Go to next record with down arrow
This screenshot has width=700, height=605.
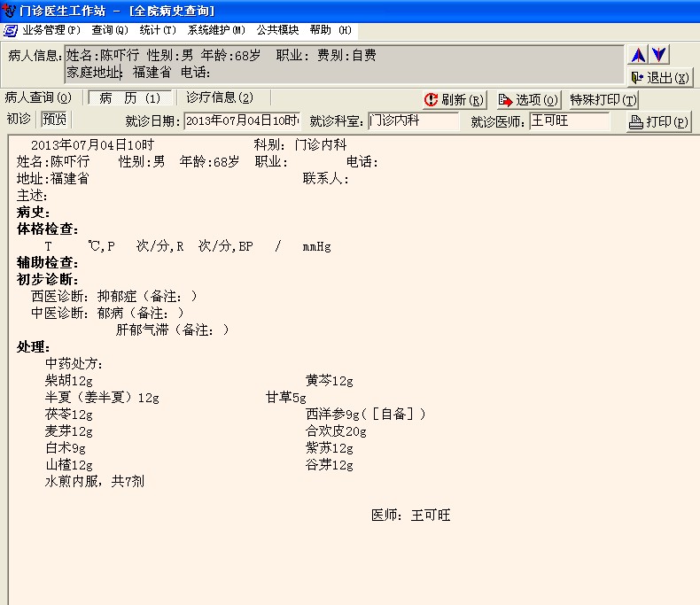(x=659, y=55)
